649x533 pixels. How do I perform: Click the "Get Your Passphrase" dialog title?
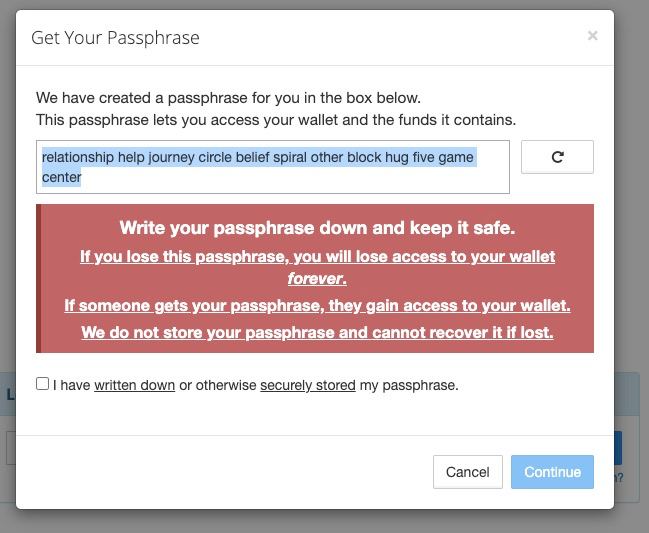point(115,38)
